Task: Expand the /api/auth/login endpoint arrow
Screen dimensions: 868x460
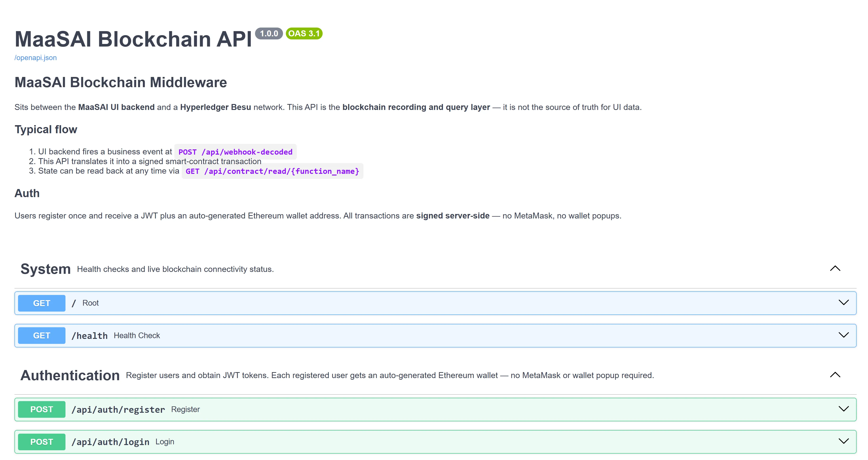Action: pos(843,441)
